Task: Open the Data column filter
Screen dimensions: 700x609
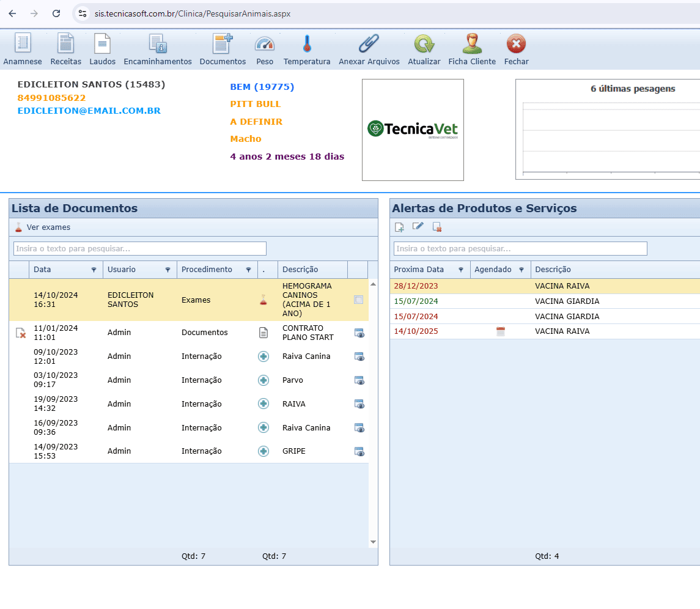Action: [x=94, y=270]
